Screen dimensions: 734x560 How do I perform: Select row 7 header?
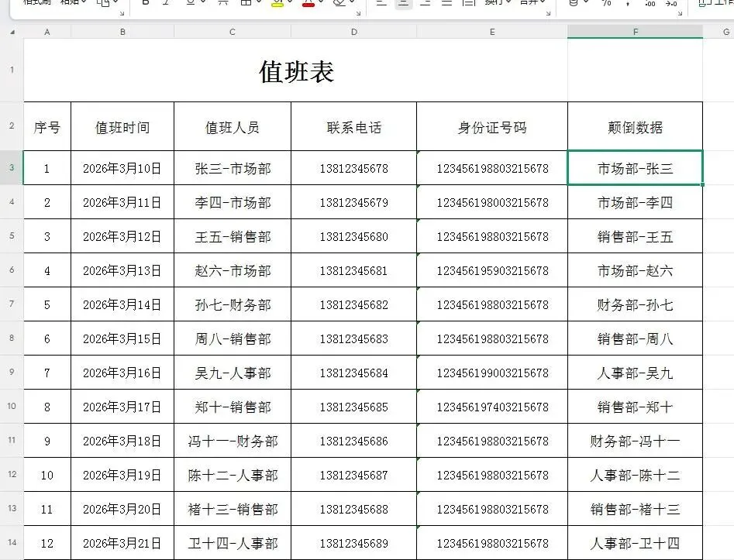click(x=12, y=304)
